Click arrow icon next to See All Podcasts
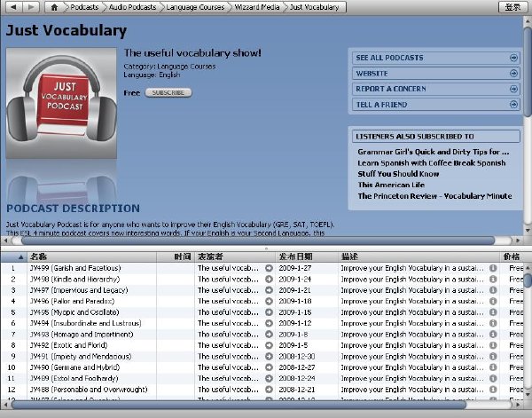This screenshot has height=418, width=532. point(513,58)
